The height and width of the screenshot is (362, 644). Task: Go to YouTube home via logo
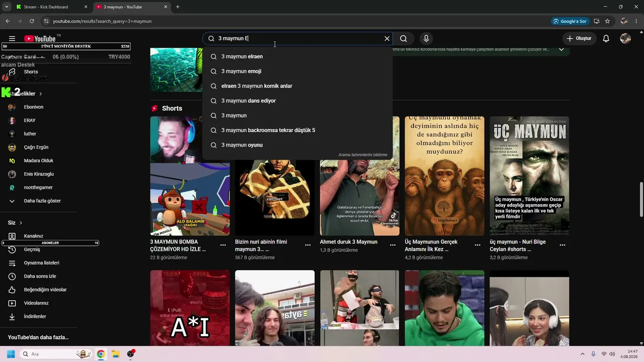click(x=40, y=39)
